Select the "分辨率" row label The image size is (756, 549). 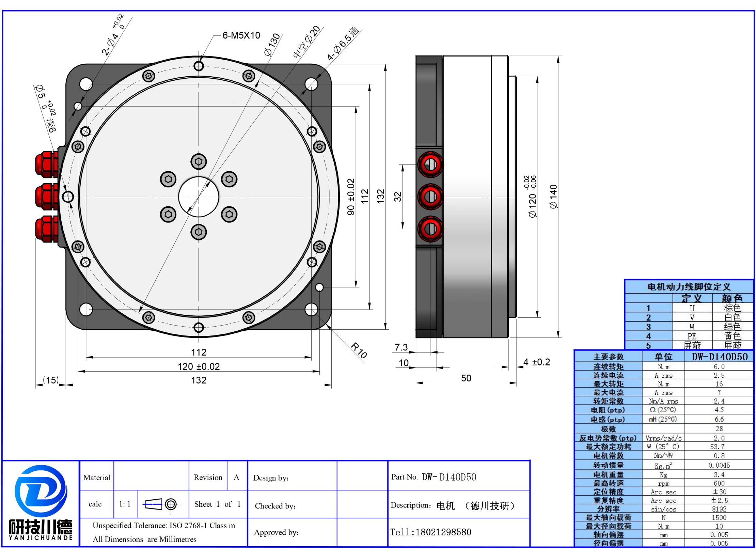point(609,509)
